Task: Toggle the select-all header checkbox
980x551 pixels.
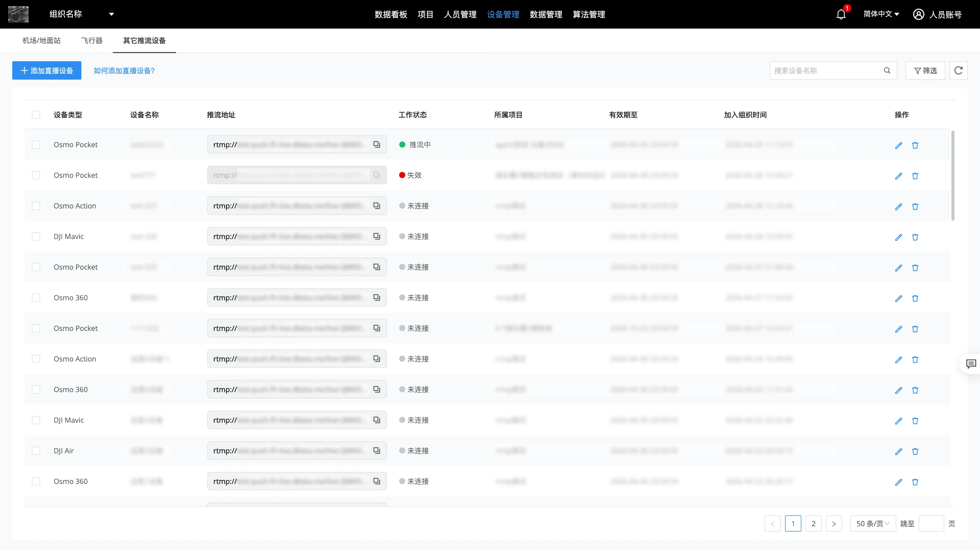Action: [36, 115]
